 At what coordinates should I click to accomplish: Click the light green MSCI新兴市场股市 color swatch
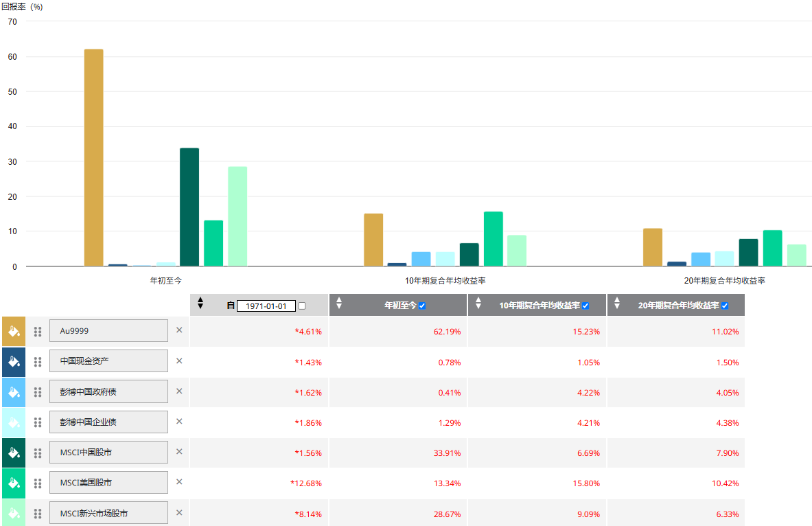point(13,513)
